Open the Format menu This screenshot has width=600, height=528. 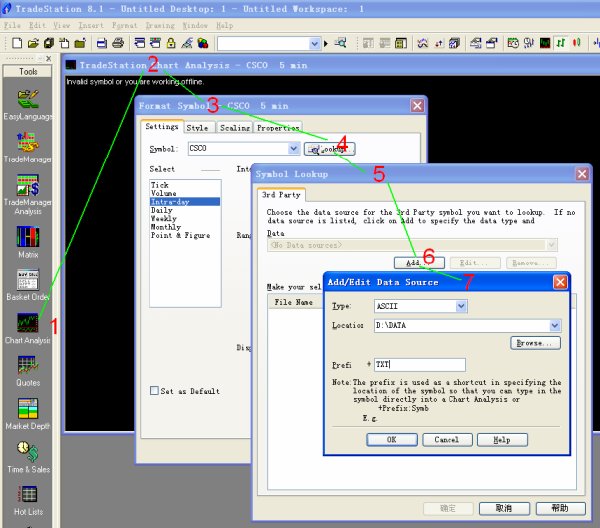click(x=124, y=26)
